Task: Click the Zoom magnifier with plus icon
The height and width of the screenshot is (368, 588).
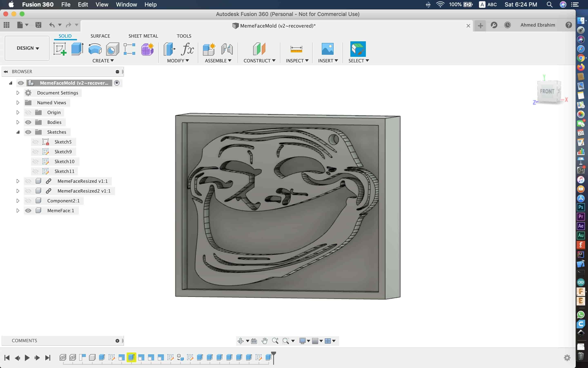Action: pos(275,341)
